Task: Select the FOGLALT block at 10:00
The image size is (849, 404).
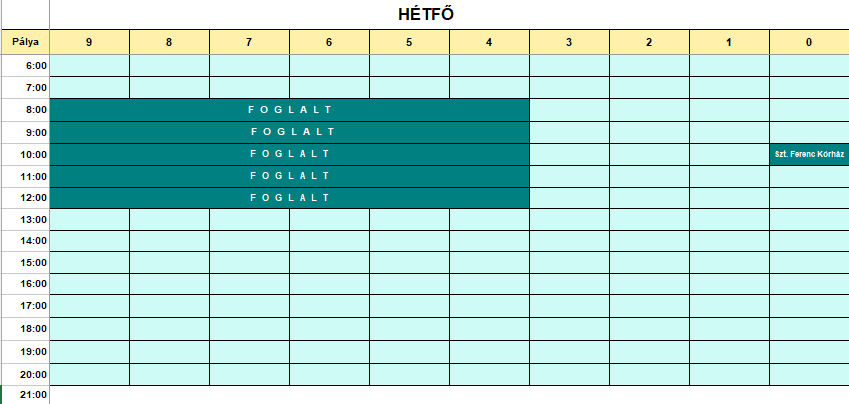Action: tap(289, 154)
